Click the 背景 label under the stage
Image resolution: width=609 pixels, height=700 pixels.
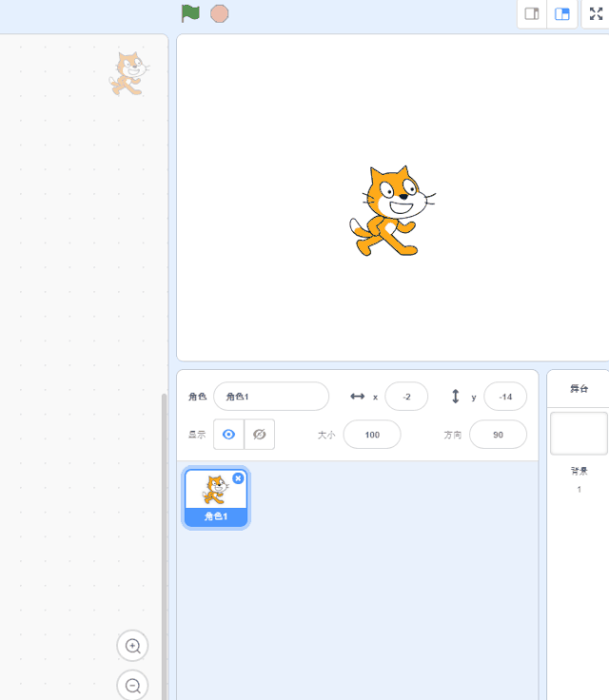tap(580, 471)
